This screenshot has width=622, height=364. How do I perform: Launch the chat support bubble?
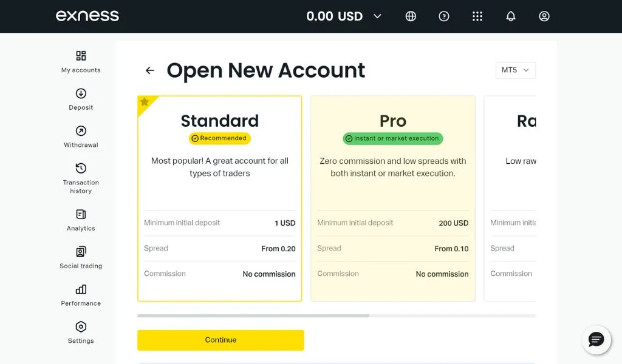(x=596, y=340)
